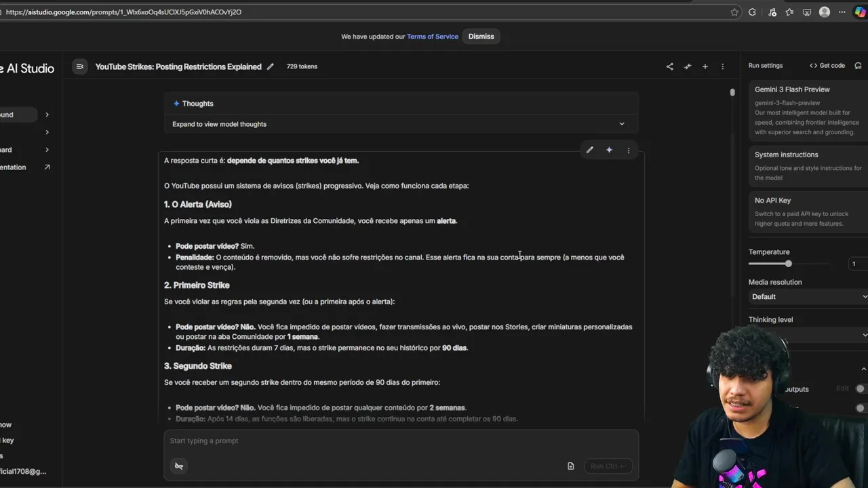This screenshot has width=868, height=488.
Task: Select the Gemini 3 Flash Preview model card
Action: click(x=808, y=110)
